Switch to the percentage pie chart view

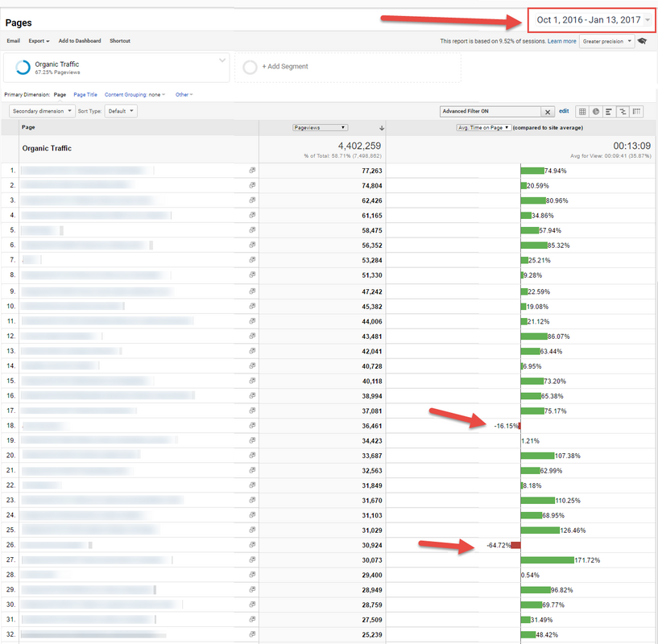point(596,111)
